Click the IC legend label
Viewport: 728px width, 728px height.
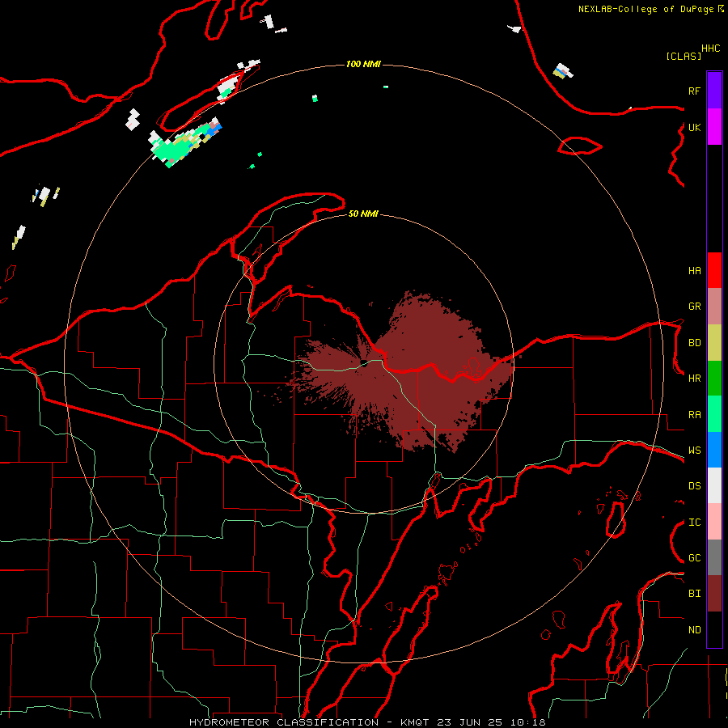pos(694,523)
